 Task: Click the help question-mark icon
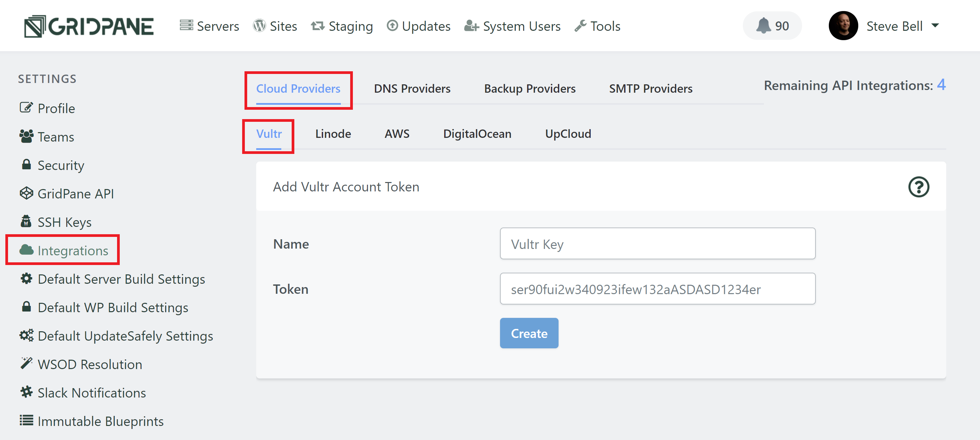(x=918, y=186)
